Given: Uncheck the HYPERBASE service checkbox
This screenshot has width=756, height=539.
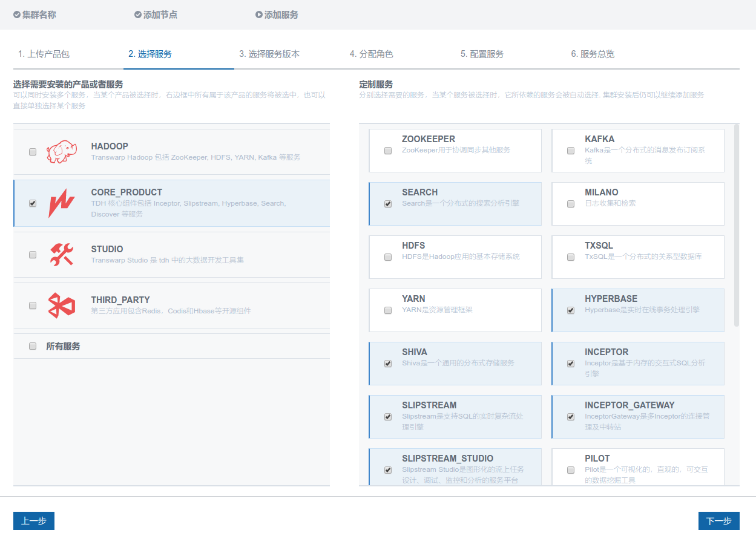Looking at the screenshot, I should tap(571, 311).
